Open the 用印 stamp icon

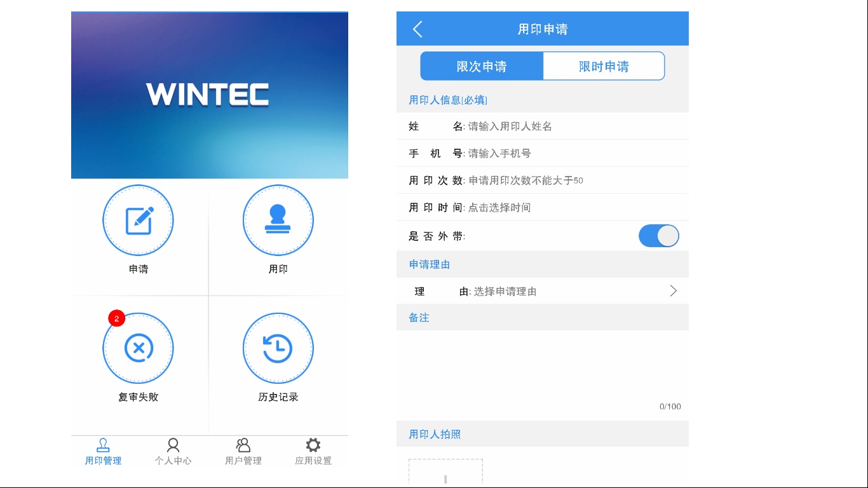pos(278,220)
